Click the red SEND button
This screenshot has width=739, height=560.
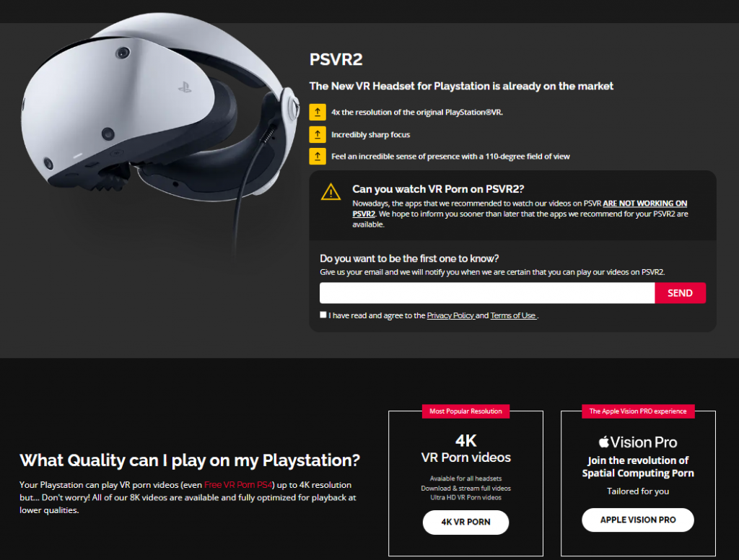pyautogui.click(x=680, y=293)
